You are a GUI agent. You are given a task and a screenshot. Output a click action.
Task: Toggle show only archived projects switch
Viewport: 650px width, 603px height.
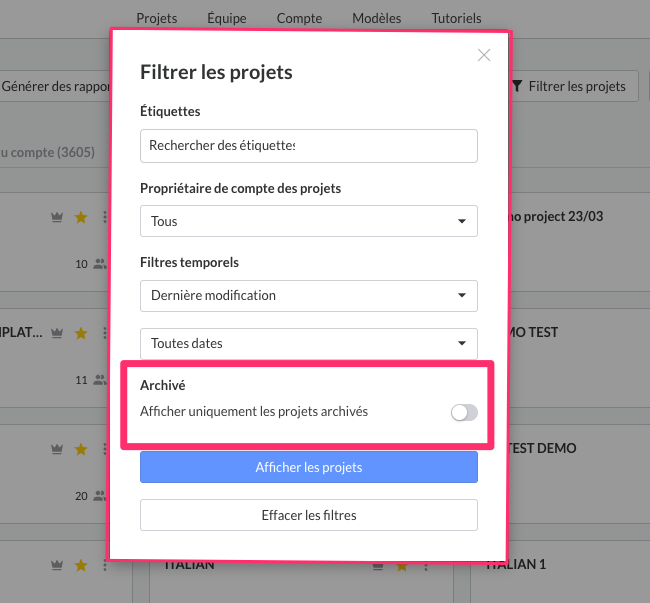click(x=464, y=412)
